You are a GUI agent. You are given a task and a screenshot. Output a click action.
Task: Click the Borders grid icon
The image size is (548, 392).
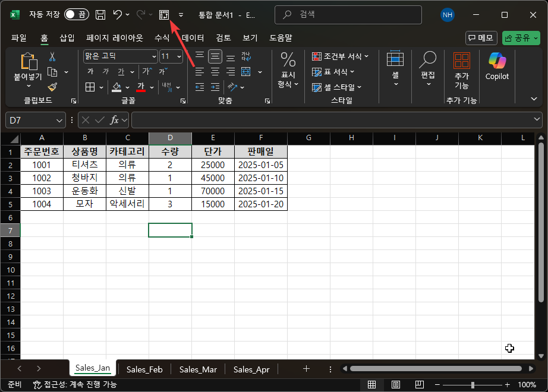tap(90, 87)
